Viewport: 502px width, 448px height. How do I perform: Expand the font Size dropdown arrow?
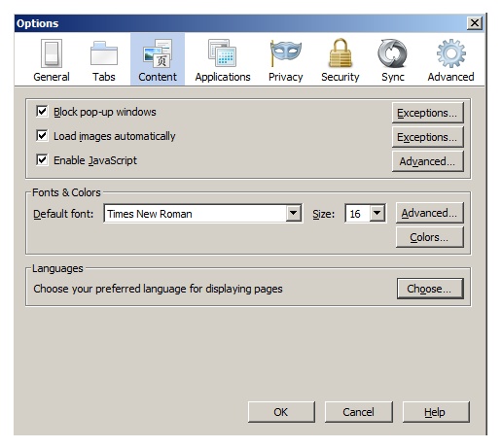[377, 213]
